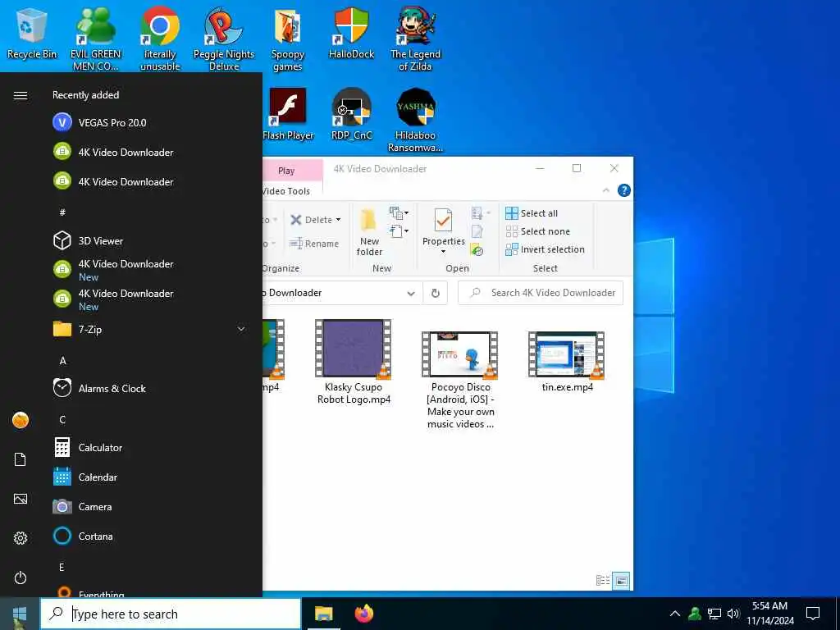The width and height of the screenshot is (840, 630).
Task: Click the refresh button beside address bar
Action: coord(436,293)
